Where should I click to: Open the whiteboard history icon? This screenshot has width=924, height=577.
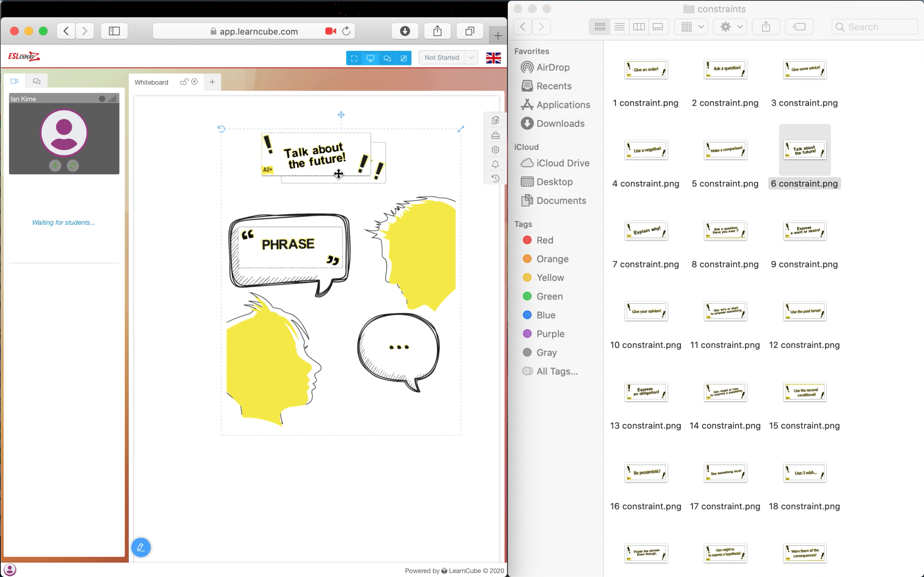(x=495, y=179)
